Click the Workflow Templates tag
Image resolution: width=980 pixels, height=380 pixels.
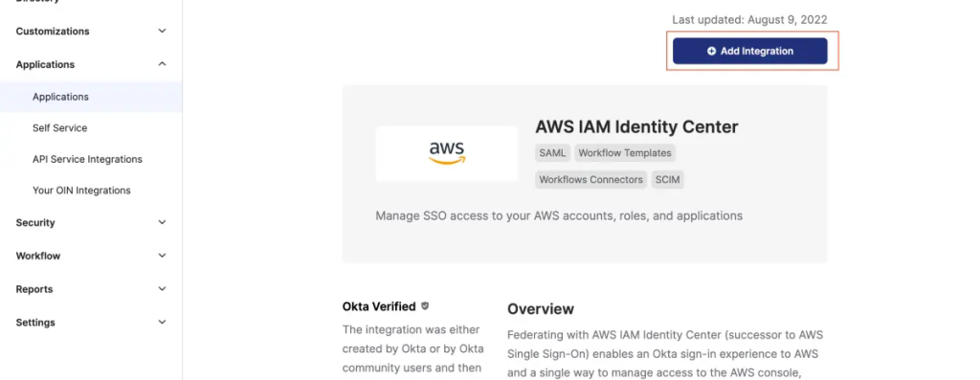624,153
